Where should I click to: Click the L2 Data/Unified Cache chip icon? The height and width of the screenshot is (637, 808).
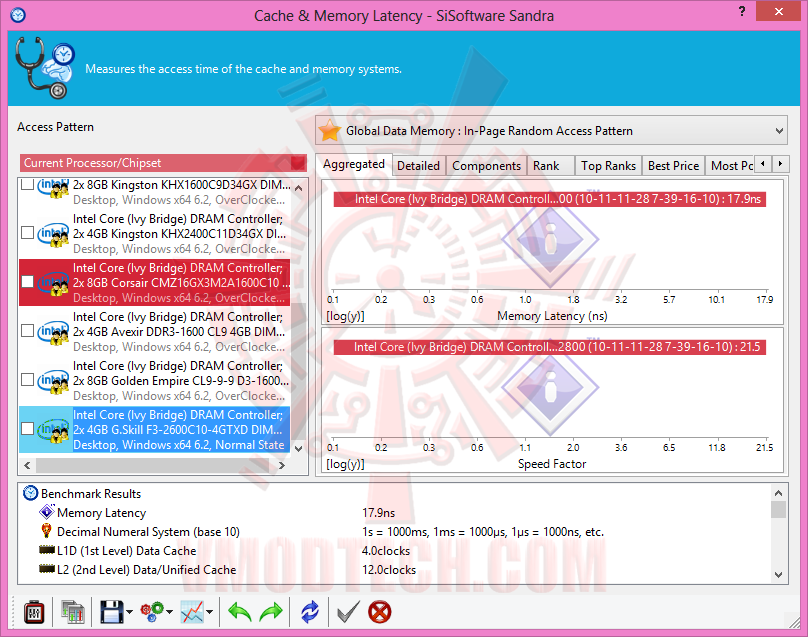tap(47, 569)
